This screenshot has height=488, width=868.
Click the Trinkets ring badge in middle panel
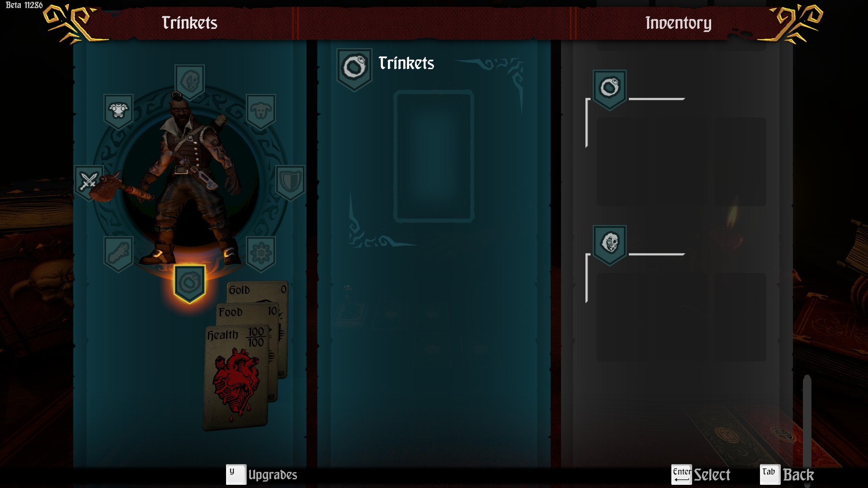(354, 69)
